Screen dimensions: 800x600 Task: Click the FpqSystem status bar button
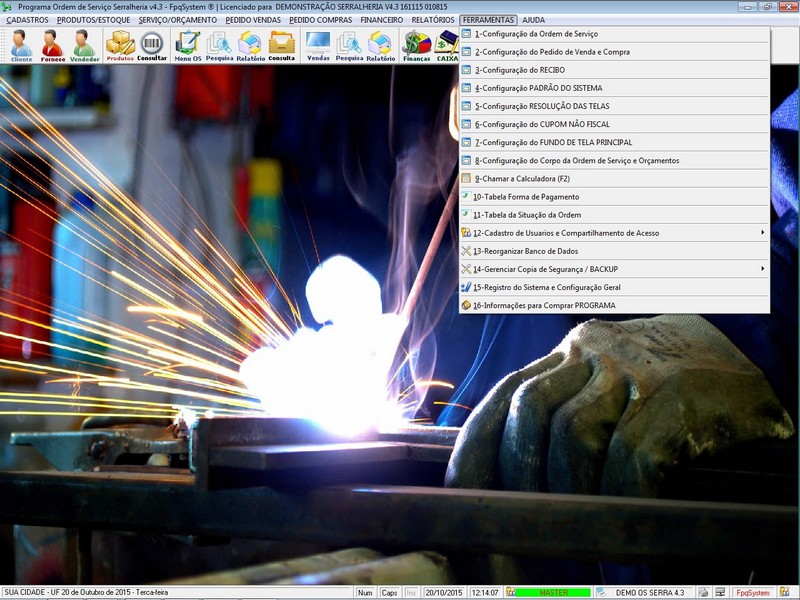tap(753, 593)
